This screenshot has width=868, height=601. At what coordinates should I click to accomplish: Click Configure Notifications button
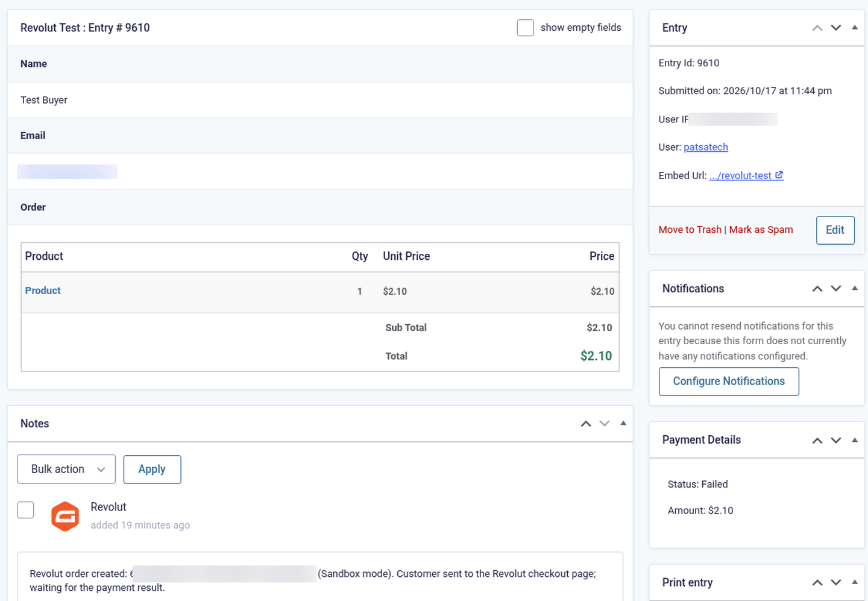[x=729, y=382]
